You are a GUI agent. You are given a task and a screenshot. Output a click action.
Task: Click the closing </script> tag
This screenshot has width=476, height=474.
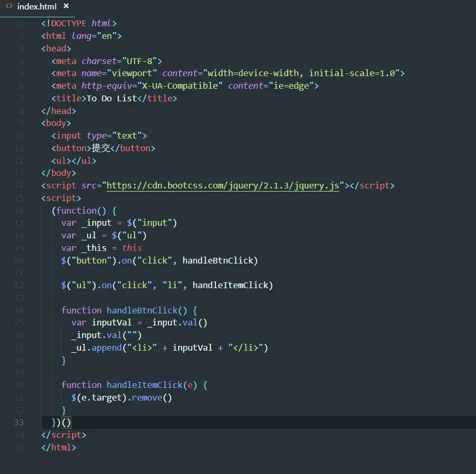(64, 435)
